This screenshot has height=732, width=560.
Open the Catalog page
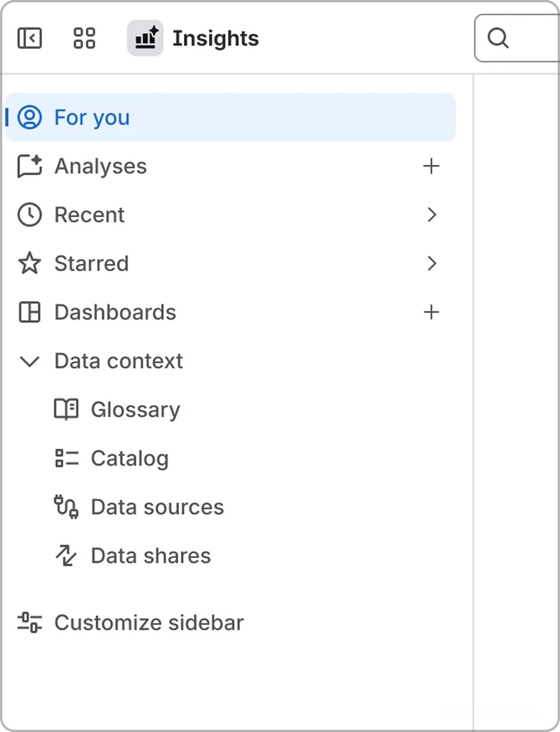(130, 458)
